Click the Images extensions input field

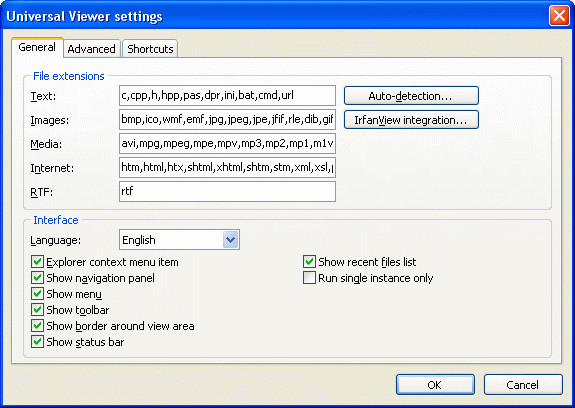(227, 120)
